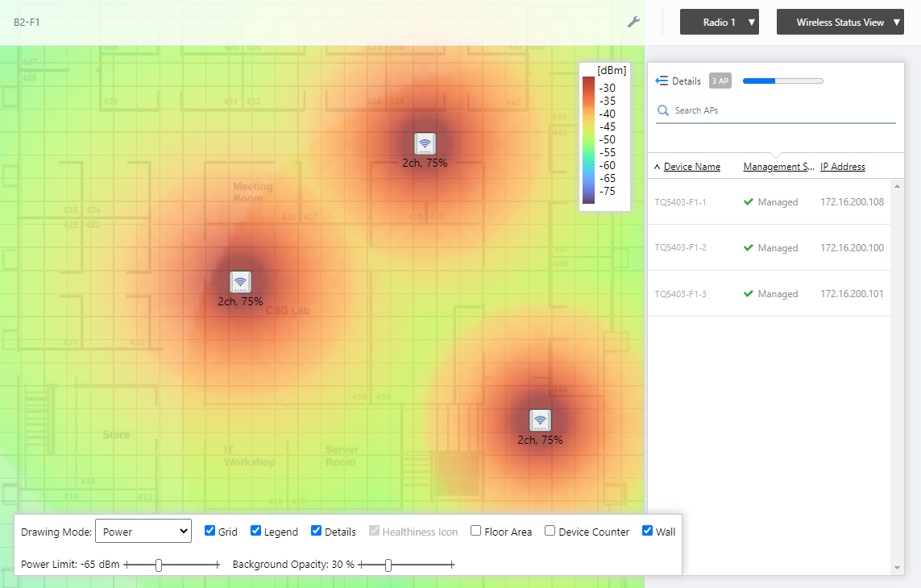Uncheck the Legend checkbox
The image size is (921, 588).
(256, 531)
